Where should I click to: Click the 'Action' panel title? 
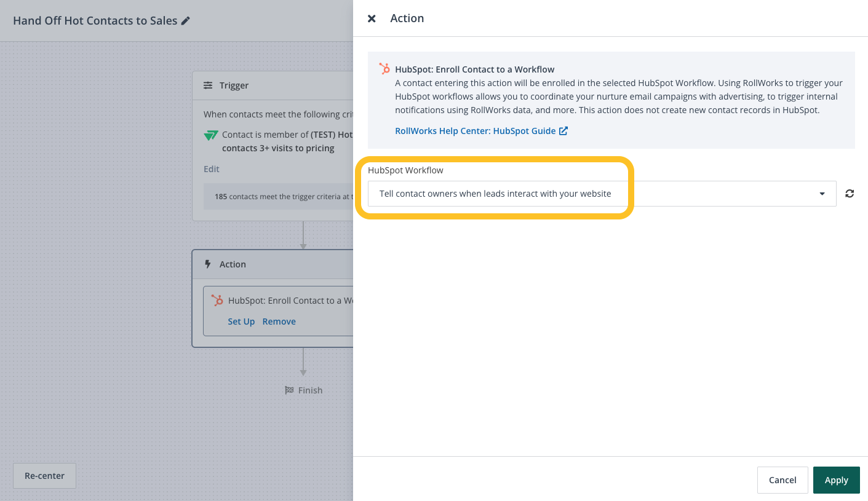coord(407,18)
